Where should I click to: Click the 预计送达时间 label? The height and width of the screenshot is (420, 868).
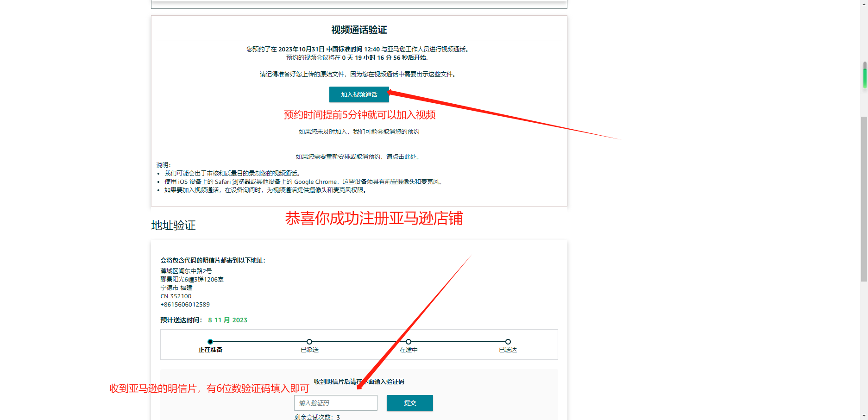[182, 320]
